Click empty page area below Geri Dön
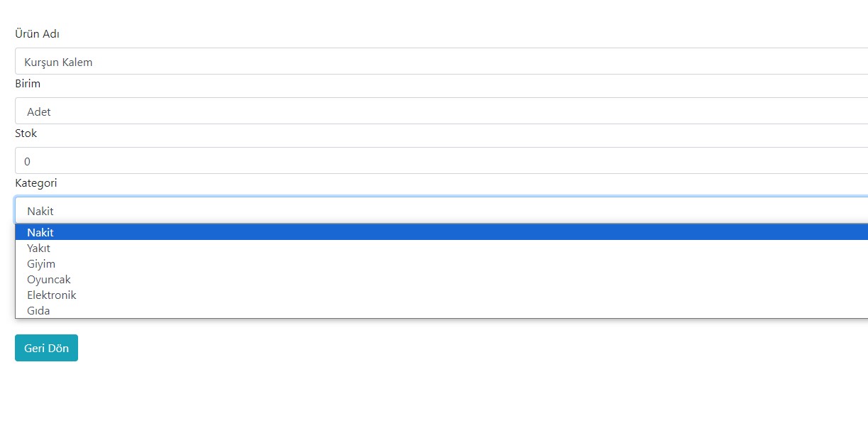The image size is (868, 443). 284,405
